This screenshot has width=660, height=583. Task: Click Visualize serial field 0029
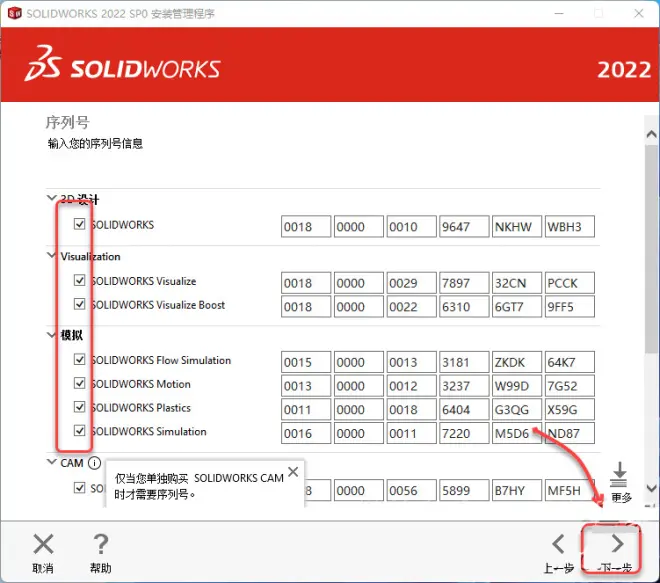pyautogui.click(x=411, y=283)
